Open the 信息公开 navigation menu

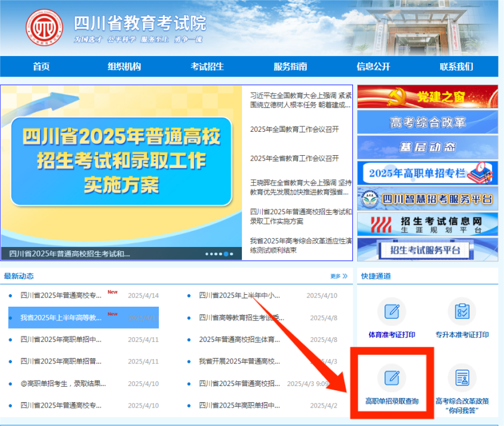[373, 66]
